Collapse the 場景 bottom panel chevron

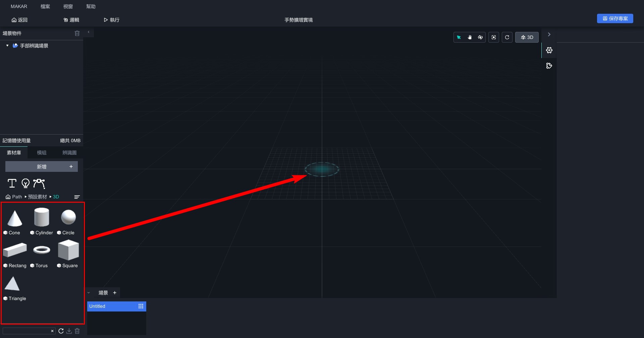point(89,293)
